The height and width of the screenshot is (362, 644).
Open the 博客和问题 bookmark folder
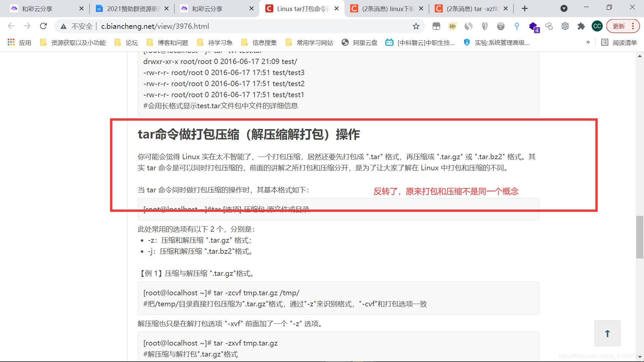click(x=168, y=43)
